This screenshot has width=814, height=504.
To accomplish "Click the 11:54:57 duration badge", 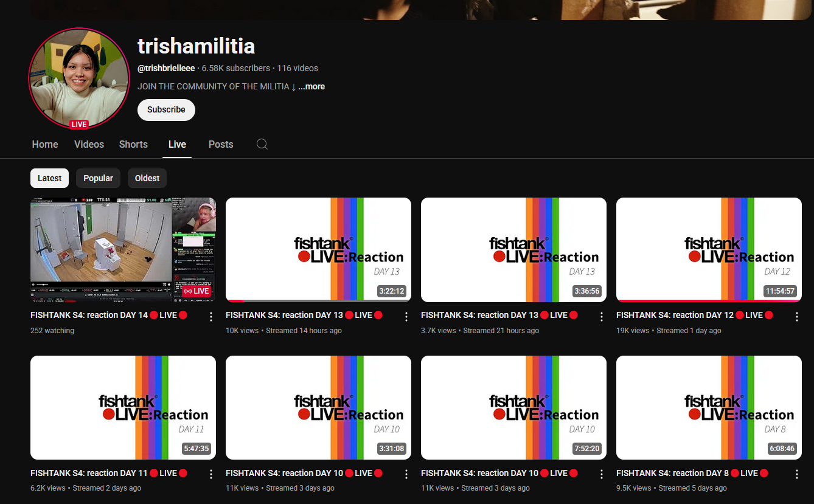I will tap(781, 291).
